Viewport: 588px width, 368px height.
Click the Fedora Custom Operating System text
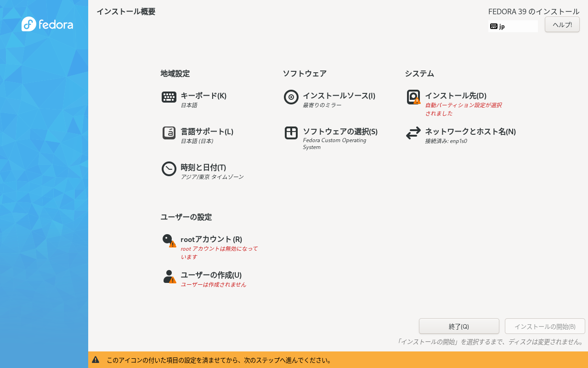(x=334, y=144)
